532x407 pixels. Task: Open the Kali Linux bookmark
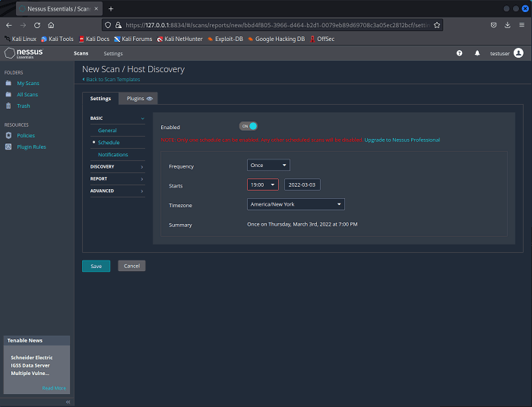21,39
